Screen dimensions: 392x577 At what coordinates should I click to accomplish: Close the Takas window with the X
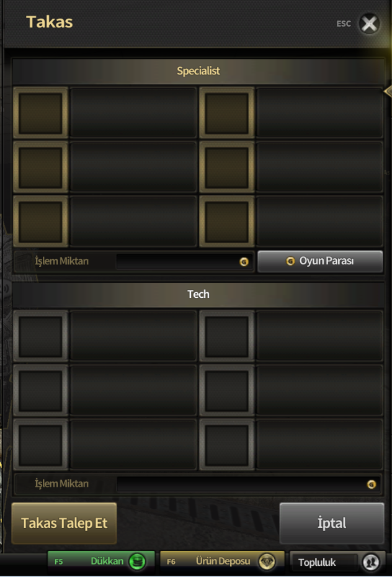369,24
